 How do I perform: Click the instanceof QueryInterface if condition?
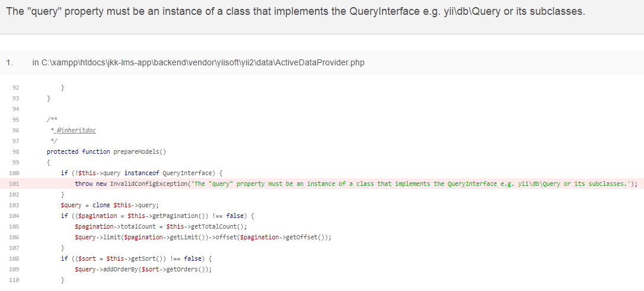141,173
